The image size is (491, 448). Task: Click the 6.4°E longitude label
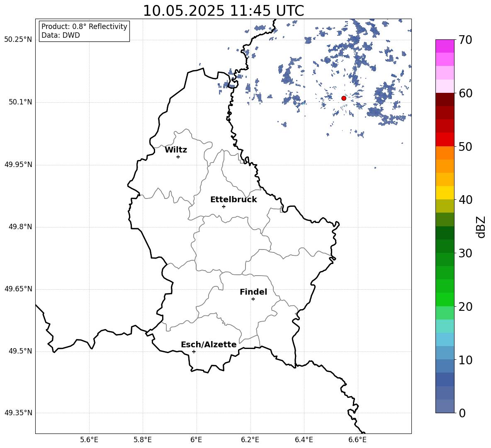(x=304, y=440)
